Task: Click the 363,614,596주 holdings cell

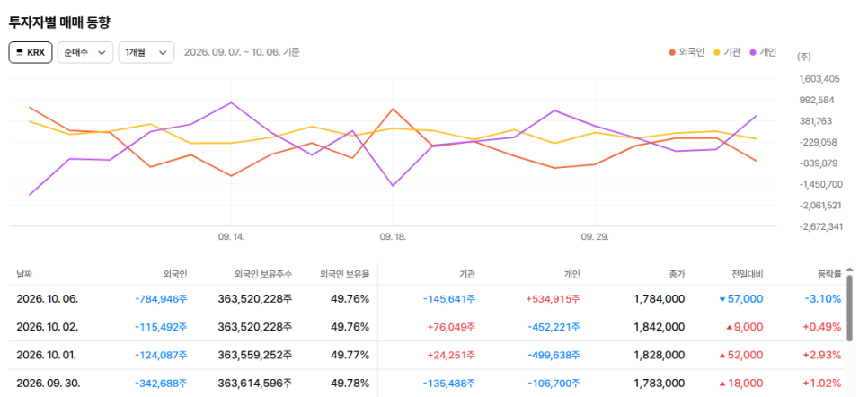Action: click(255, 384)
